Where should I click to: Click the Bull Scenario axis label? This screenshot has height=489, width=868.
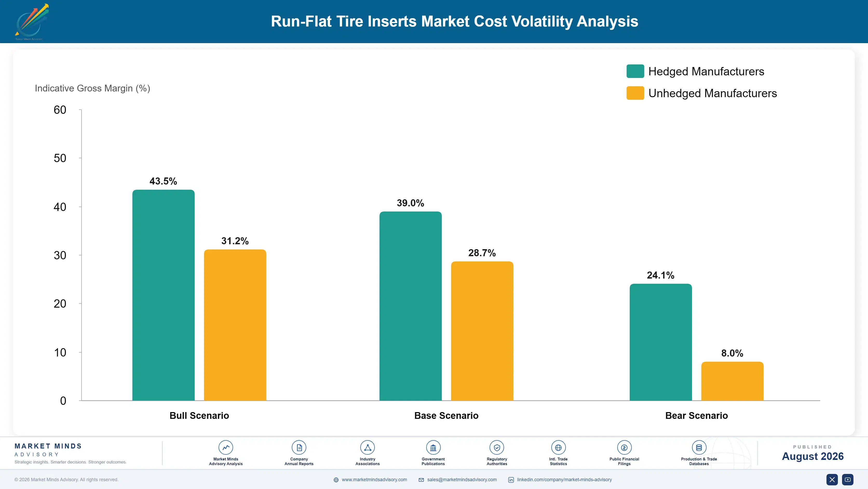coord(199,415)
